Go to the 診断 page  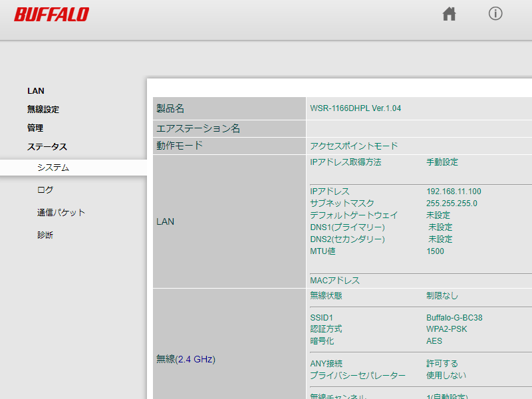[x=45, y=235]
